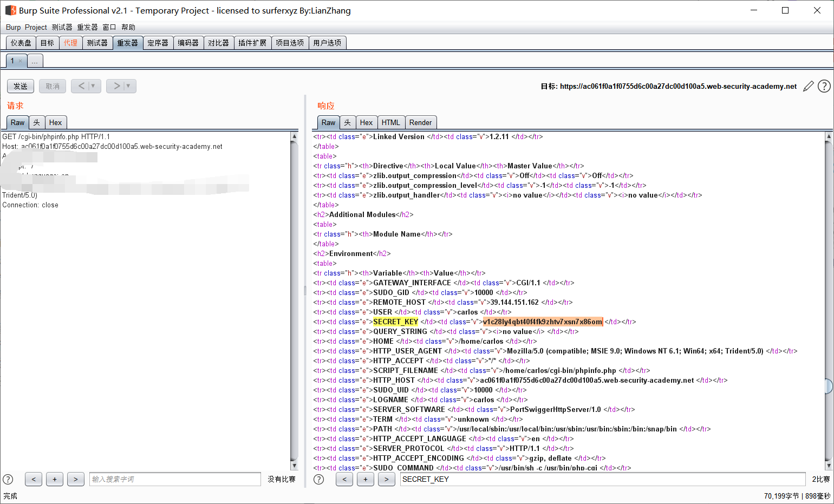
Task: Open the 帮助 help menu
Action: click(128, 27)
